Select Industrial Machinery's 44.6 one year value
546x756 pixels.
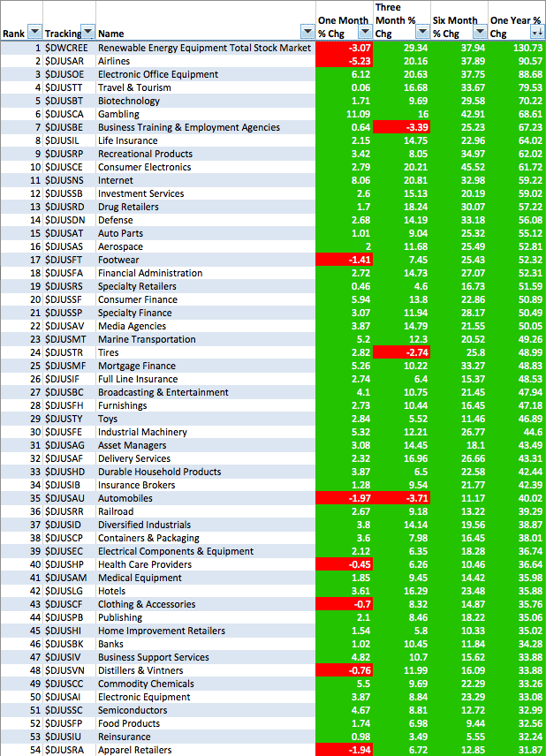(517, 433)
